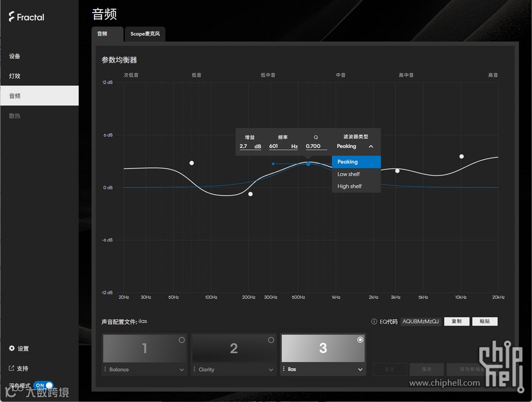This screenshot has width=532, height=402.
Task: Click the Fractal logo
Action: [x=27, y=17]
